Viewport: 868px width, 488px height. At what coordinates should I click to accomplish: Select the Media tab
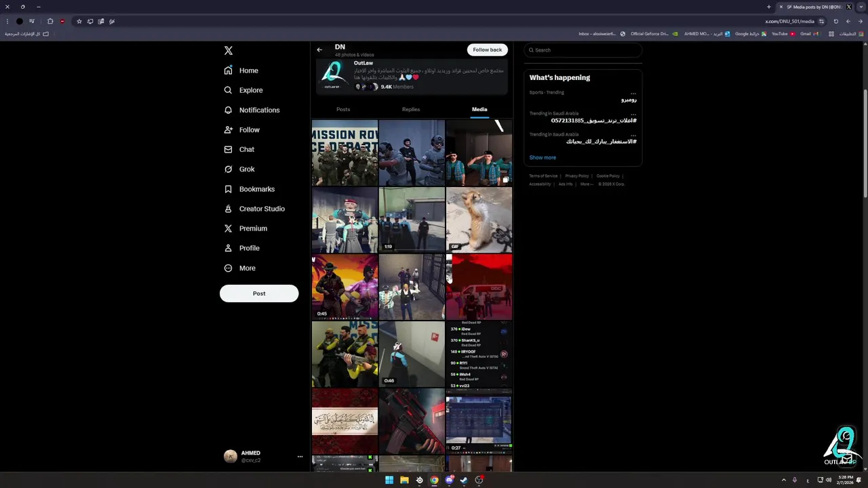479,109
